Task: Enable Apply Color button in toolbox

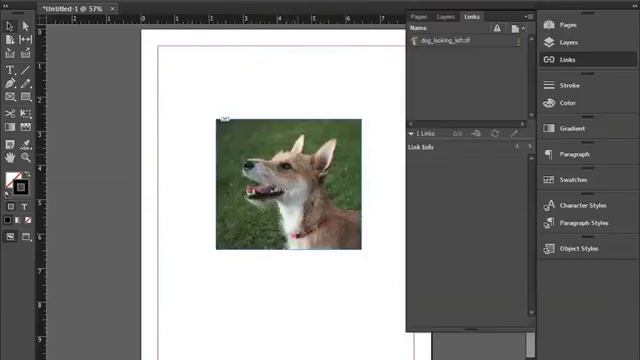Action: (x=7, y=220)
